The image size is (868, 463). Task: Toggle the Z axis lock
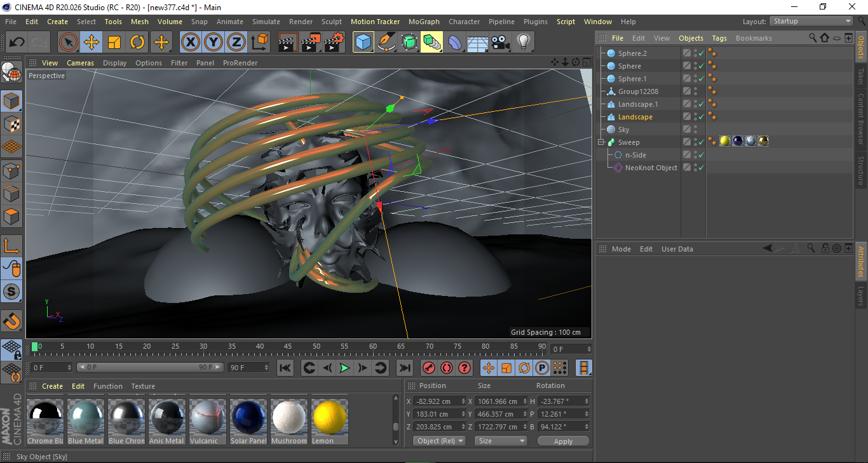click(x=236, y=43)
